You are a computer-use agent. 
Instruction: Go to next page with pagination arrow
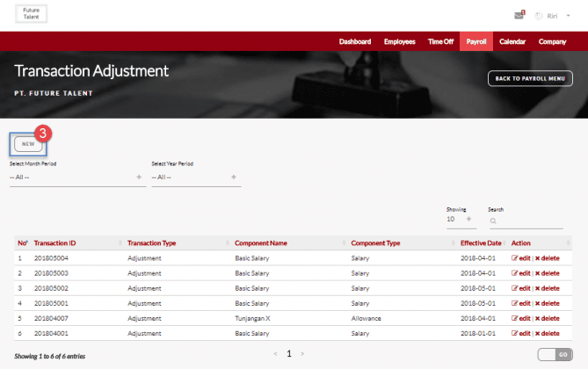click(302, 353)
